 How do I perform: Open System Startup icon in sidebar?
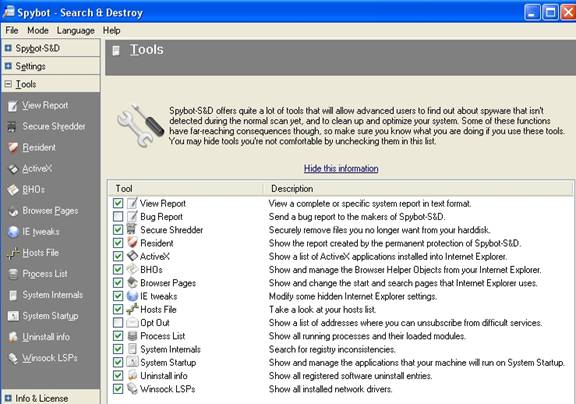(x=13, y=316)
